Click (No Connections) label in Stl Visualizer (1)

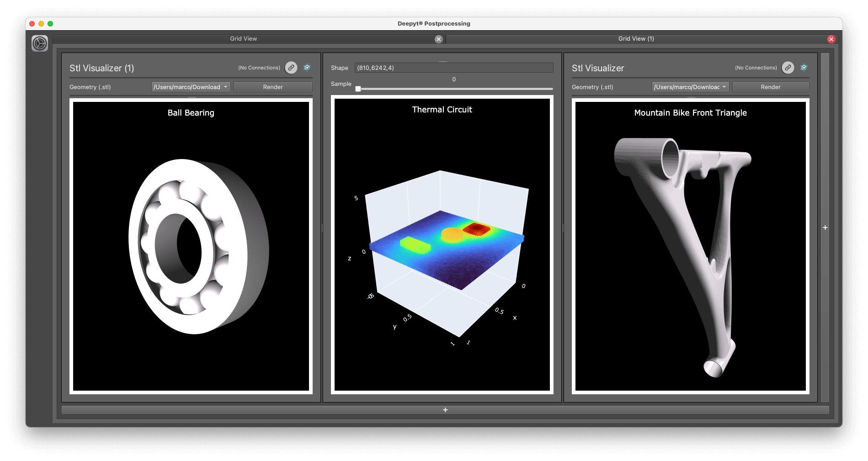259,68
